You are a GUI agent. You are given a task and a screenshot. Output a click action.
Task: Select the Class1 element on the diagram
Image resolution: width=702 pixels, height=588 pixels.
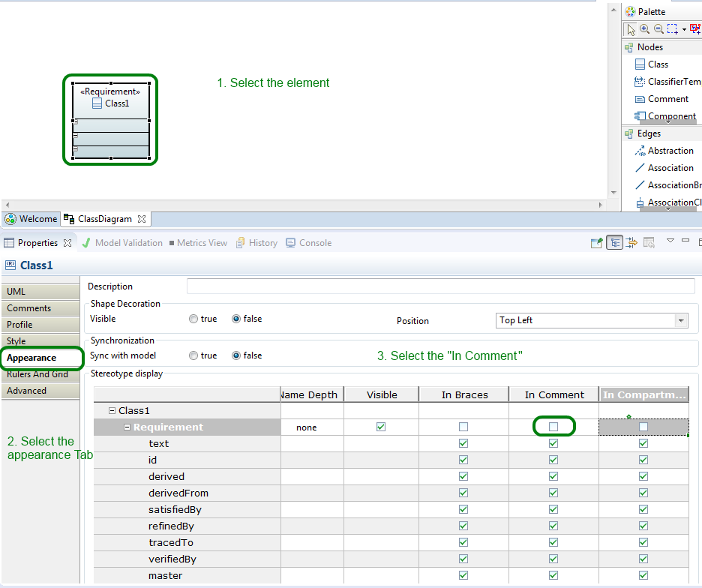(x=111, y=121)
